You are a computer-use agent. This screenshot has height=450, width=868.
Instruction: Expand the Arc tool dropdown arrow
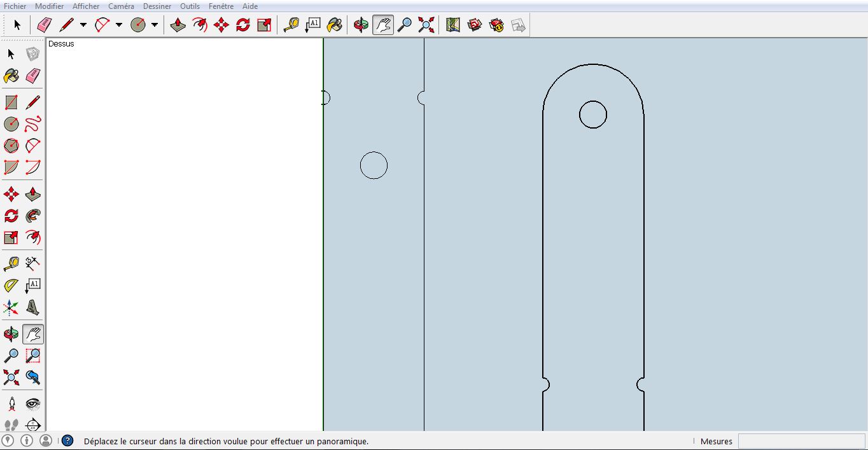point(118,25)
